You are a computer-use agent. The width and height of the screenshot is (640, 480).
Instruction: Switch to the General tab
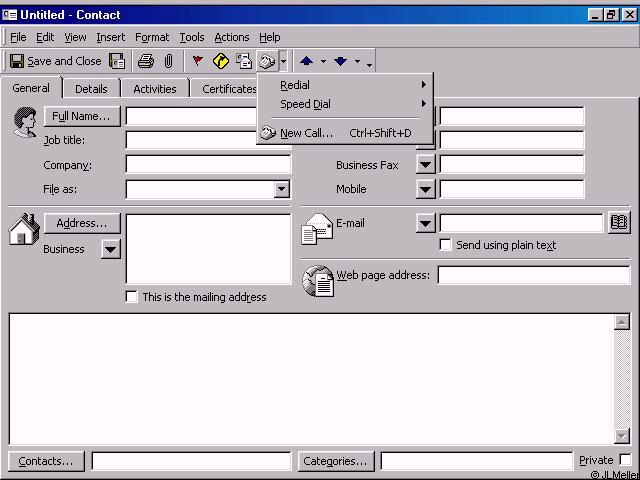pos(31,88)
